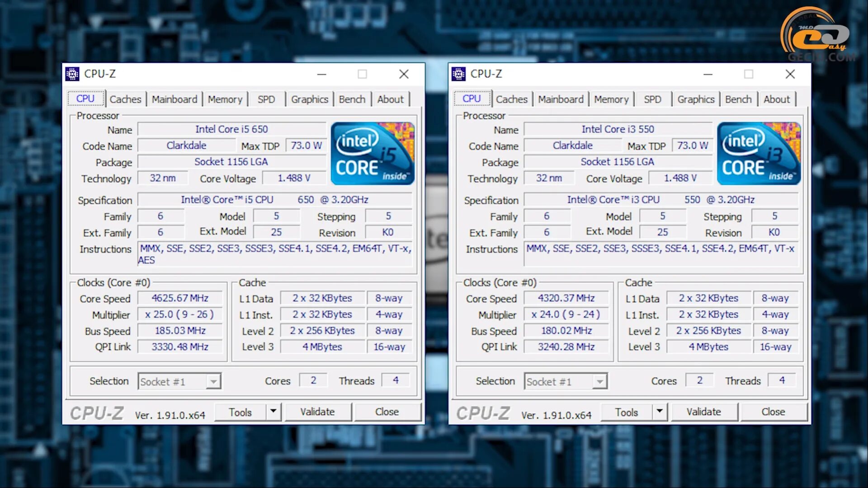Expand Tools dropdown arrow in left window
The width and height of the screenshot is (868, 488).
pyautogui.click(x=273, y=412)
